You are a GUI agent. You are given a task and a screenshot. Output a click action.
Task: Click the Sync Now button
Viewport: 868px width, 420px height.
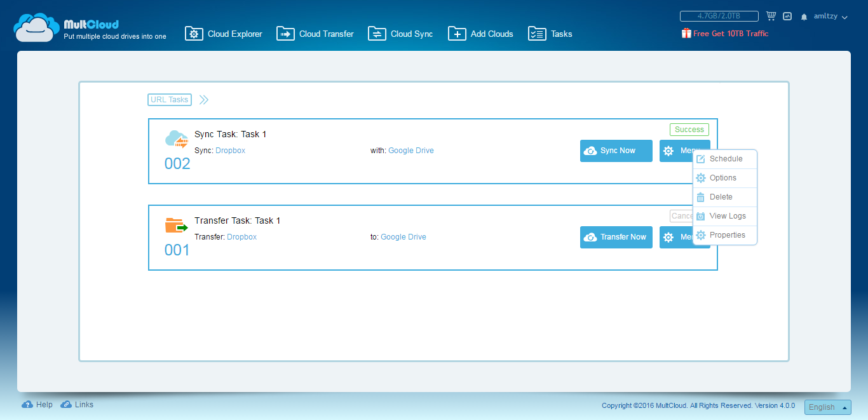(616, 151)
